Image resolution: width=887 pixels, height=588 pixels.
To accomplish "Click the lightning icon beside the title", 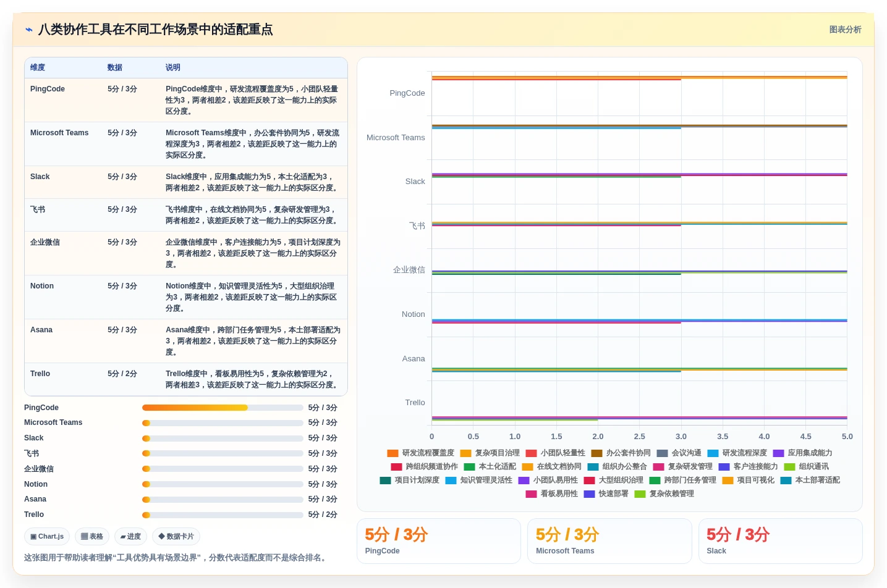I will [x=29, y=30].
